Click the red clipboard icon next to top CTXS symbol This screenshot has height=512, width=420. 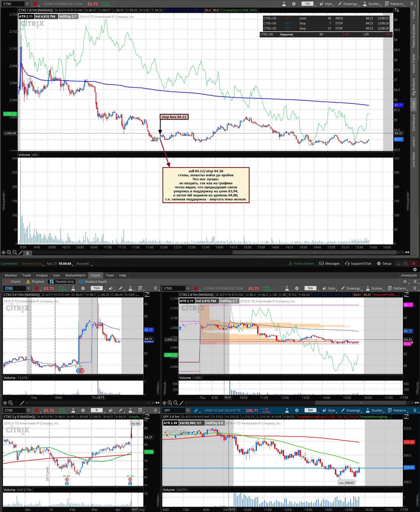(x=35, y=4)
